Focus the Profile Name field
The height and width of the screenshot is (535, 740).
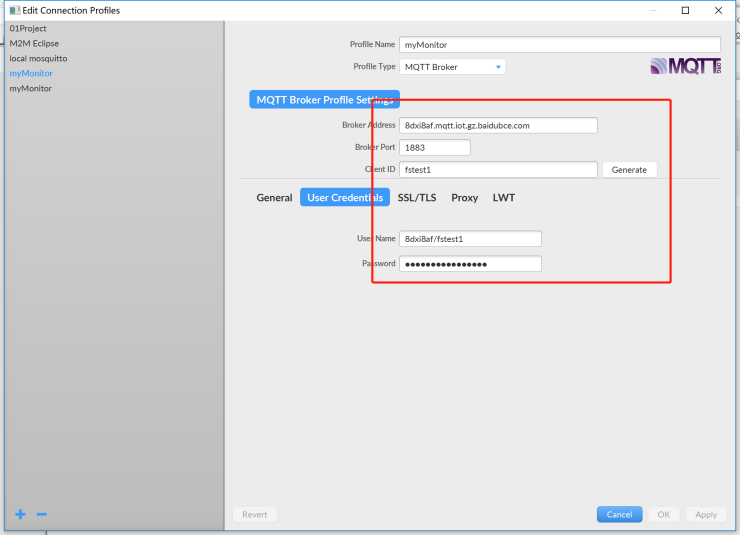560,45
